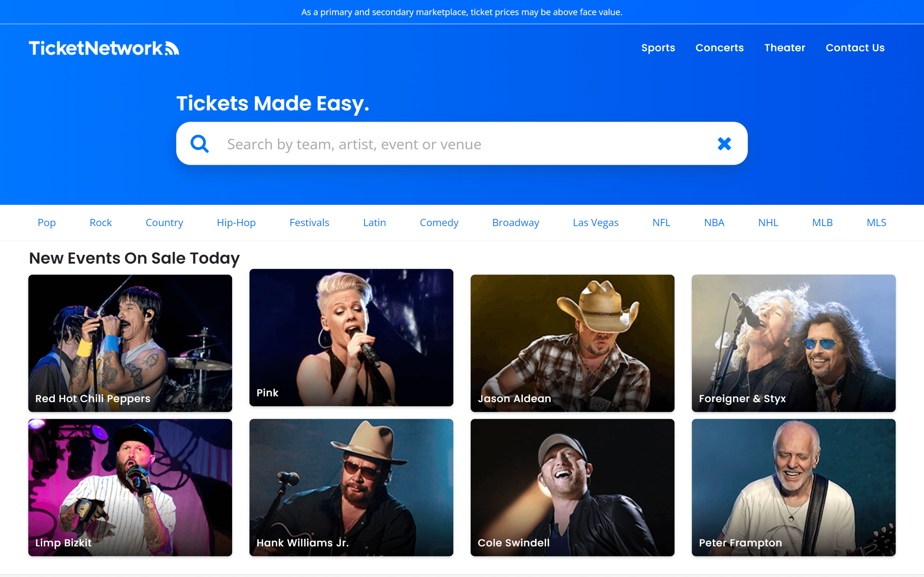The width and height of the screenshot is (924, 577).
Task: Select the Las Vegas category
Action: [595, 223]
